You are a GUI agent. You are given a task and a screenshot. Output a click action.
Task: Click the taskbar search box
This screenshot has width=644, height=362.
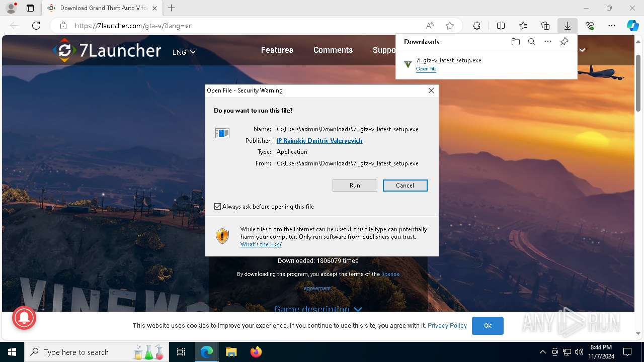pos(98,352)
